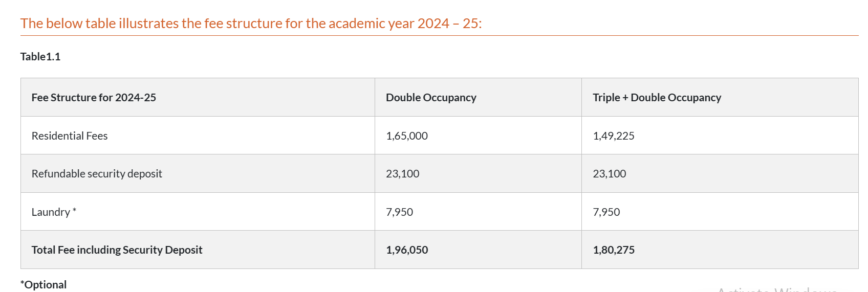
Task: Click the asterisk next to Laundry
Action: point(74,211)
